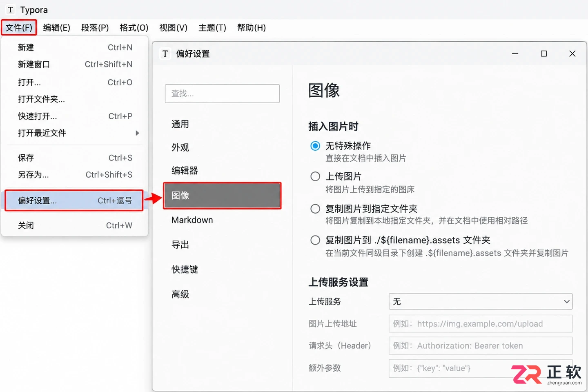
Task: Choose 复制图片到指定文件夹 radio option
Action: tap(315, 209)
